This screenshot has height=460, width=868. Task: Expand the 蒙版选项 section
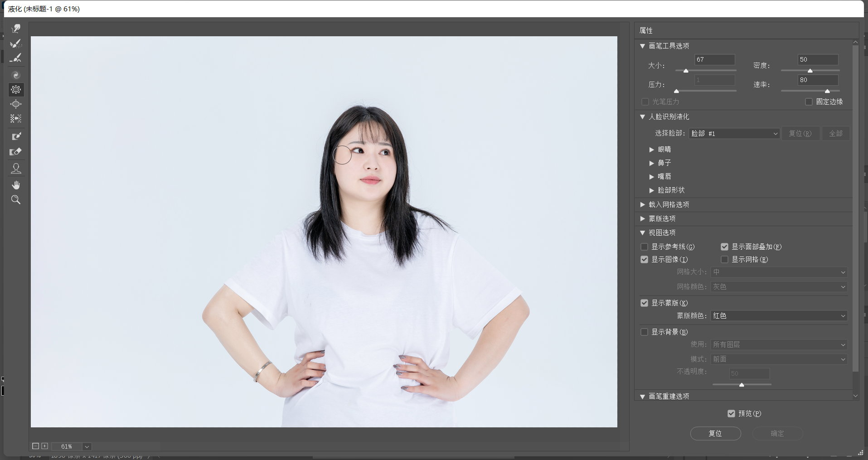pos(642,219)
